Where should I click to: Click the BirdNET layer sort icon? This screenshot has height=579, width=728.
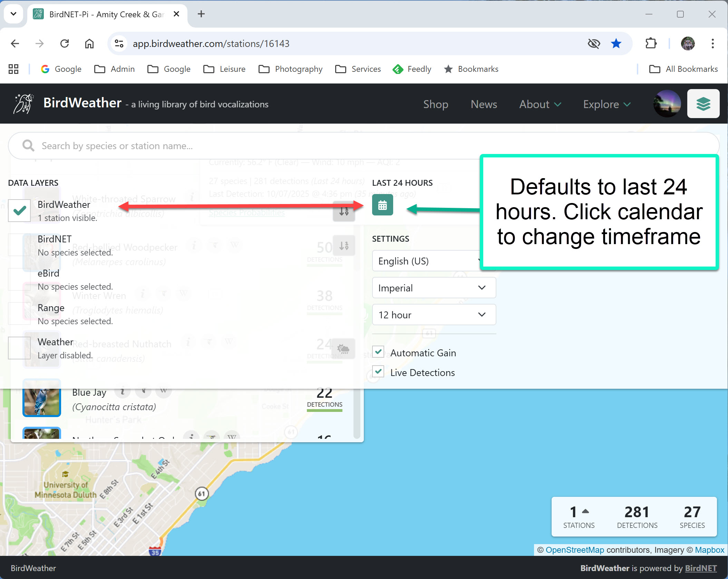point(344,245)
